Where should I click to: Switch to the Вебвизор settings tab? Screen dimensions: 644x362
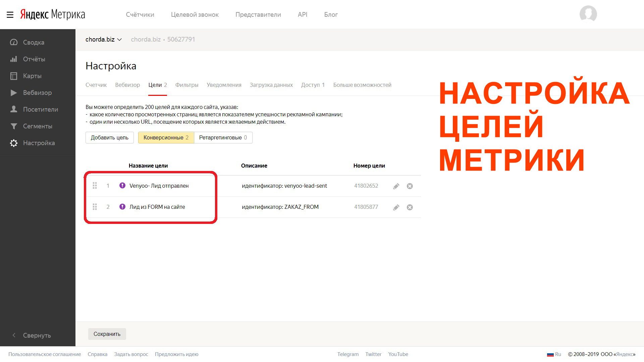tap(127, 85)
